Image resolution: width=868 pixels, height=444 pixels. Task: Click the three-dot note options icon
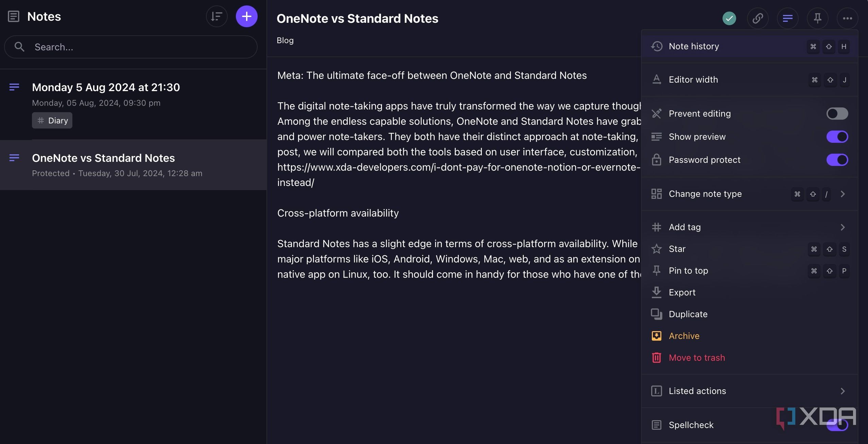click(x=847, y=18)
